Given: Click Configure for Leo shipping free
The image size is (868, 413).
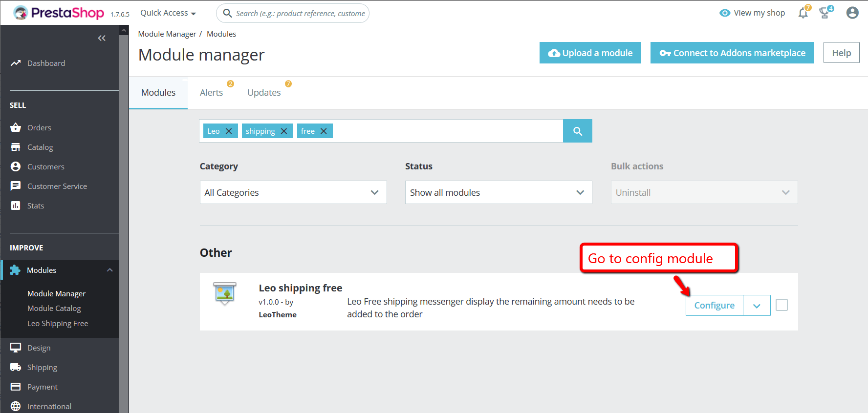Looking at the screenshot, I should pos(715,306).
